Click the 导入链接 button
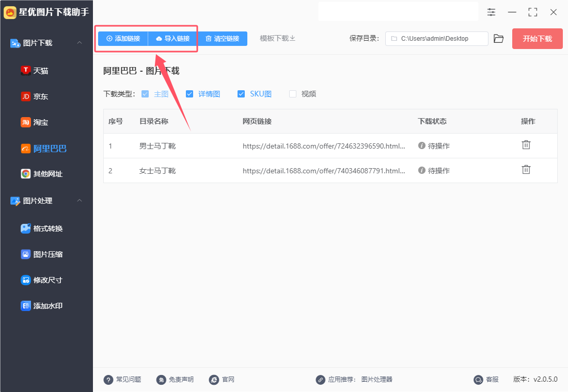Screen dimensions: 568x392 (173, 39)
